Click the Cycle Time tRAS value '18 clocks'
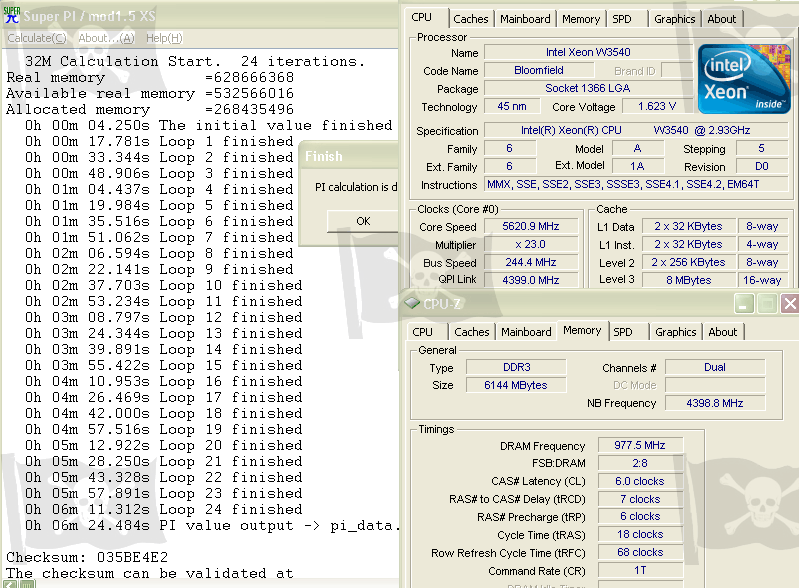799x588 pixels. (x=640, y=534)
